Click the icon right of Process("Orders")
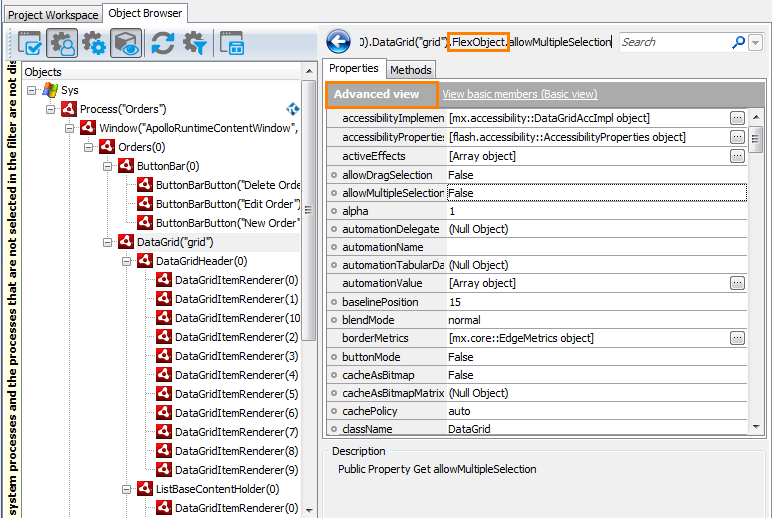 293,109
